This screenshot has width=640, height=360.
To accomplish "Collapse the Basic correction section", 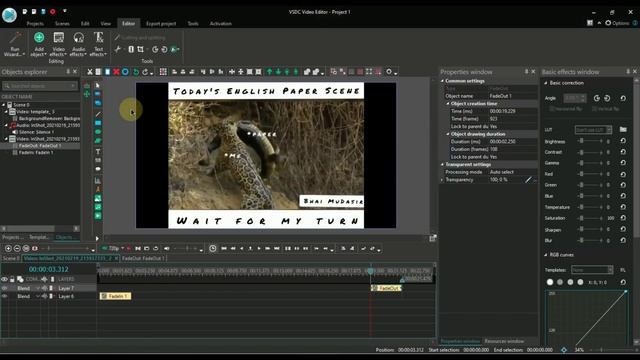I will click(x=546, y=83).
